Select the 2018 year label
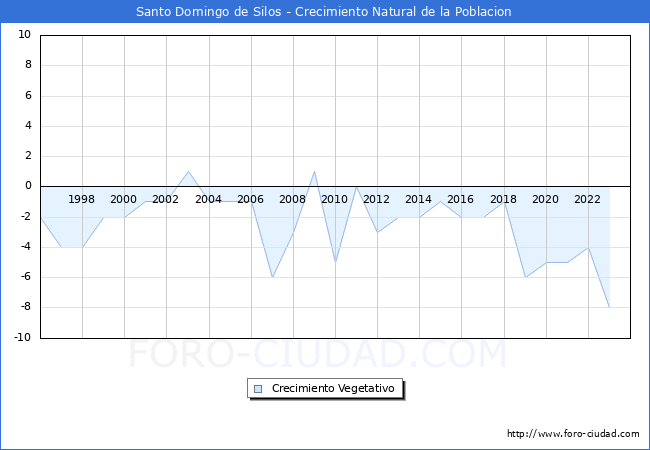650x450 pixels. click(503, 199)
